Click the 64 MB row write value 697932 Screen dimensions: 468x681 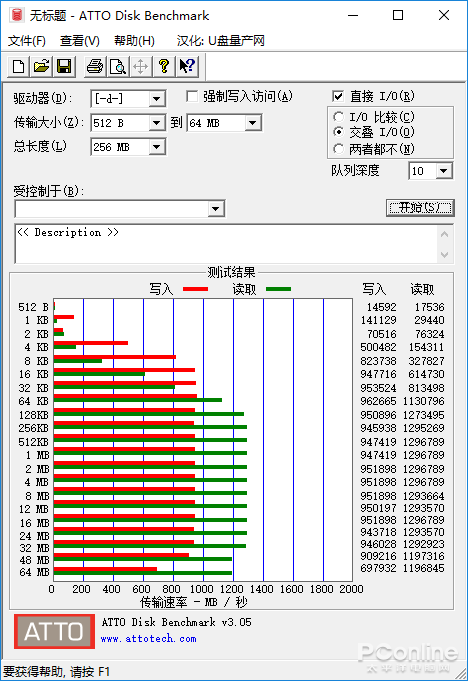378,568
